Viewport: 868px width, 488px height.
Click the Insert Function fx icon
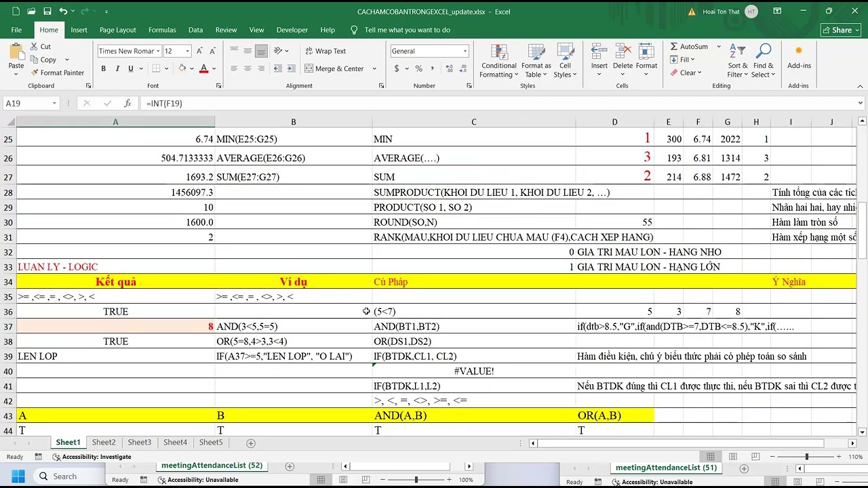[127, 103]
